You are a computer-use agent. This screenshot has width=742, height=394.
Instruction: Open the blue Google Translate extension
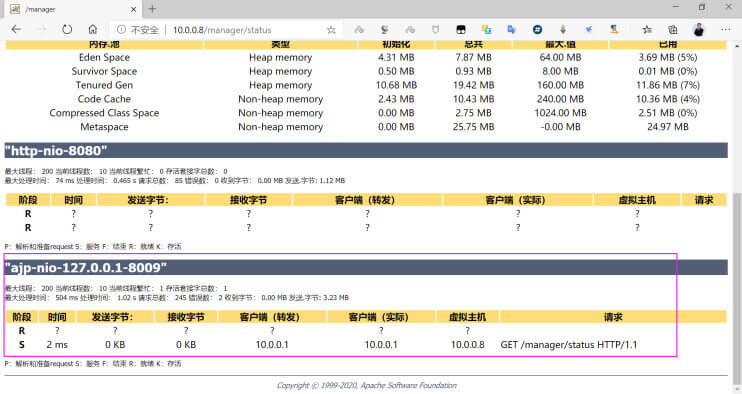click(x=512, y=30)
